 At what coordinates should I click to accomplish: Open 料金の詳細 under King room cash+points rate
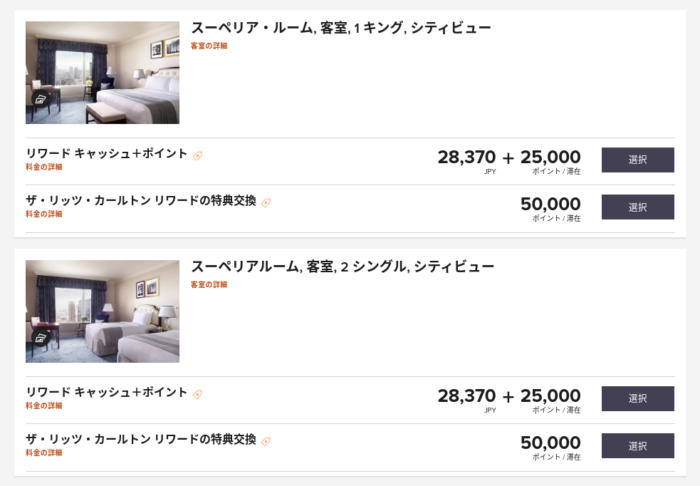pos(44,167)
